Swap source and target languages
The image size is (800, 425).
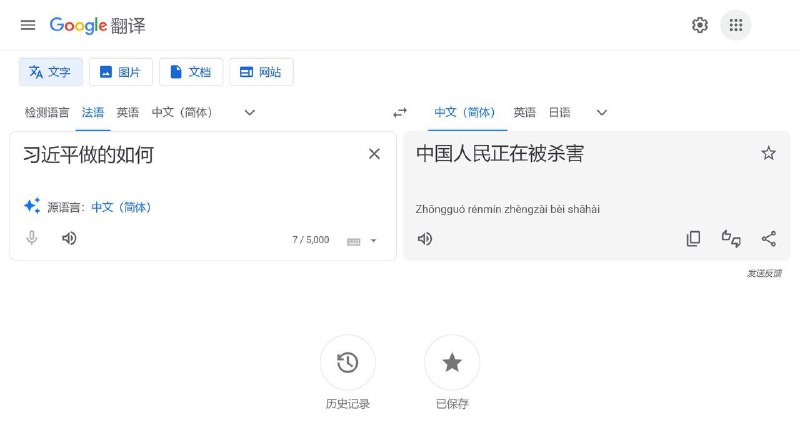[400, 112]
